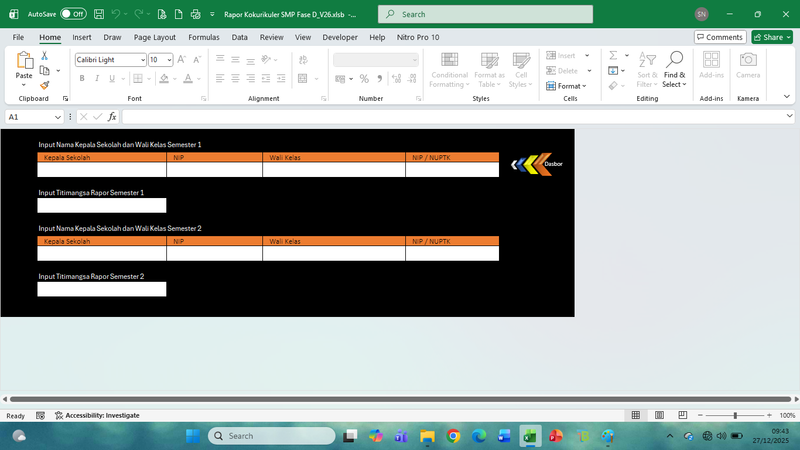Click the Save icon in title bar
Screen dimensions: 800x450
point(97,15)
